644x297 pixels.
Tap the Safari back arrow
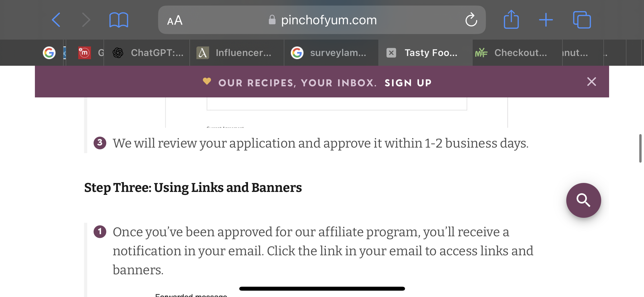coord(56,20)
